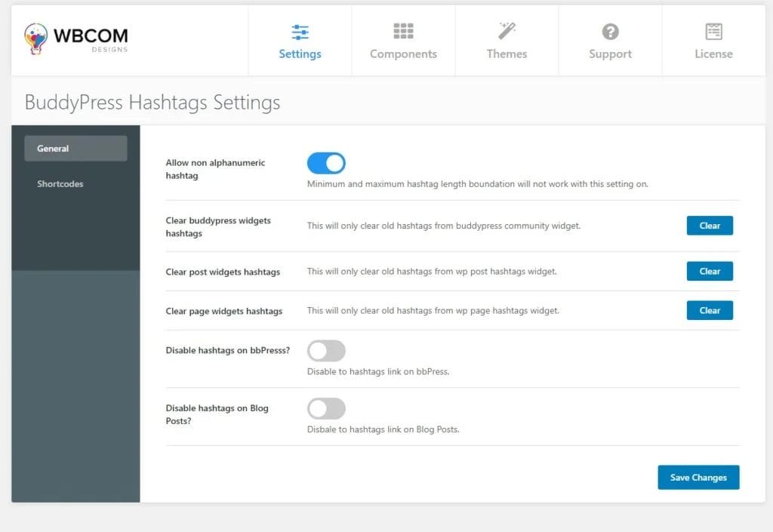Screen dimensions: 773x532
Task: Enable Disable hashtags on bbPress switch
Action: [x=326, y=351]
